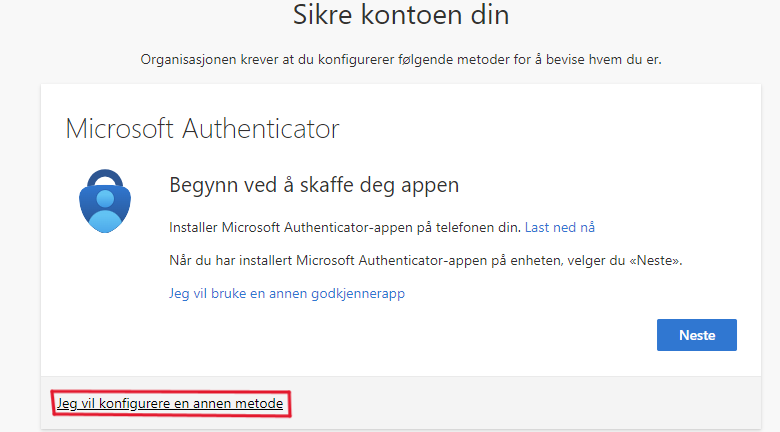
Task: Open the "Last ned nå" download link
Action: click(x=566, y=227)
